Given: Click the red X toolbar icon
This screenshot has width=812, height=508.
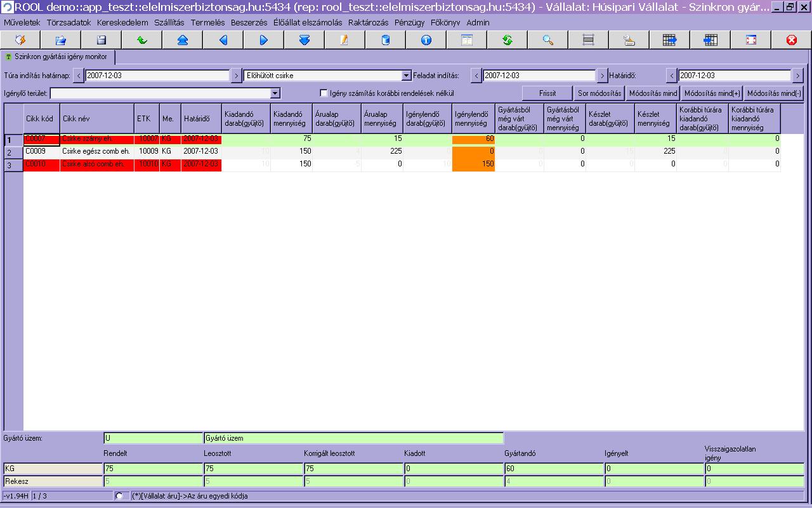Looking at the screenshot, I should (791, 40).
